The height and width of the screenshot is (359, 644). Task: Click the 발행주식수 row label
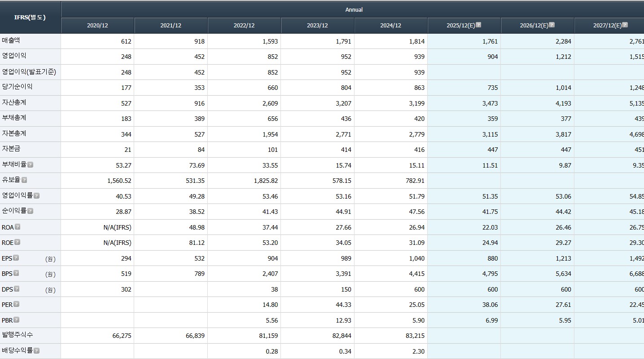(17, 335)
